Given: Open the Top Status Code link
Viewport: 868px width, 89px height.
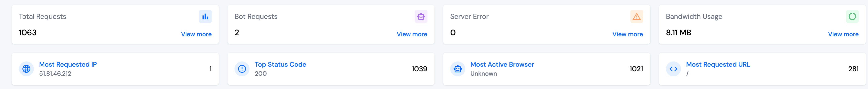Looking at the screenshot, I should tap(280, 64).
